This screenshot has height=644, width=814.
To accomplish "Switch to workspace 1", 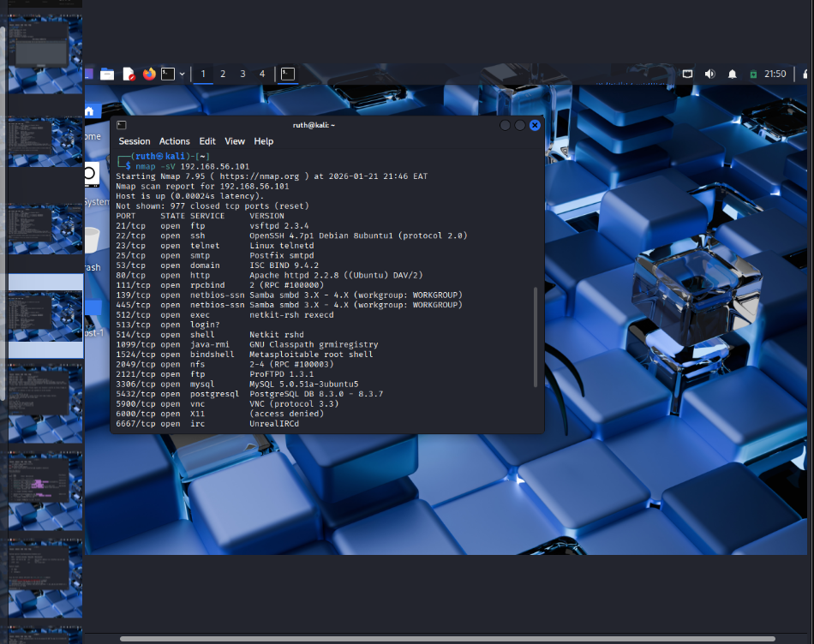I will 203,75.
